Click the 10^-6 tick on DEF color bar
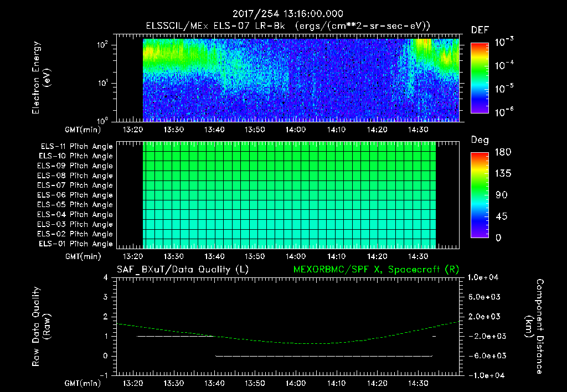567x392 pixels. (504, 112)
